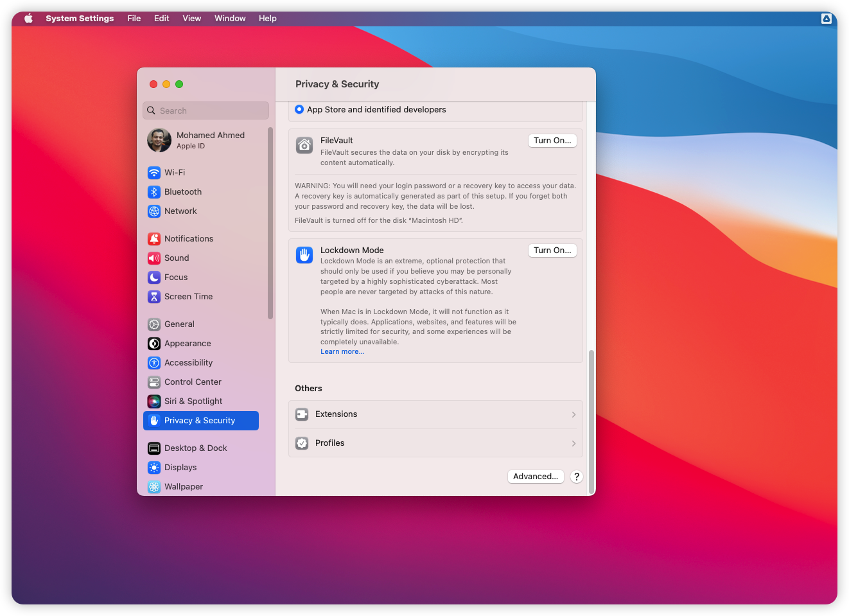Click the Siri & Spotlight icon
The image size is (849, 616).
[x=154, y=401]
